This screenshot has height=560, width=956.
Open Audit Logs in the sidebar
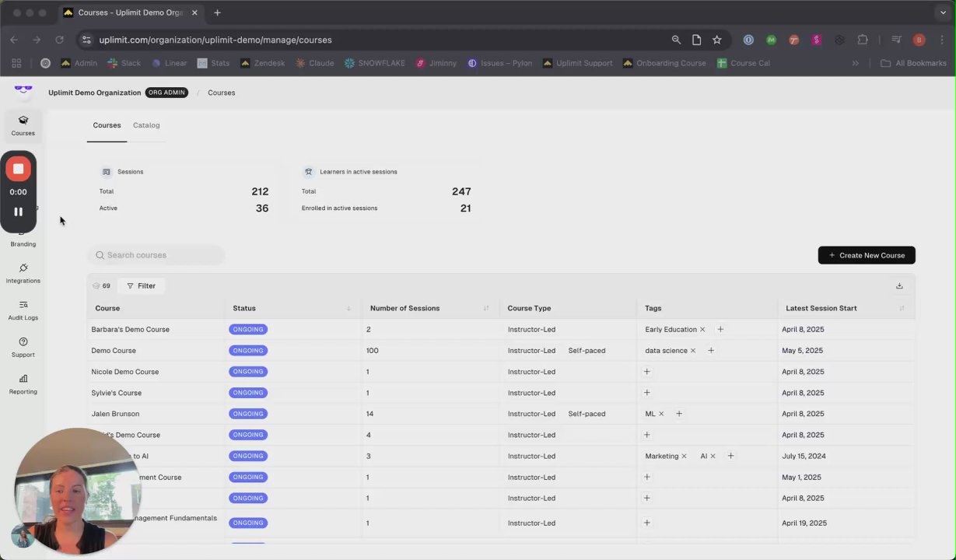pyautogui.click(x=23, y=310)
